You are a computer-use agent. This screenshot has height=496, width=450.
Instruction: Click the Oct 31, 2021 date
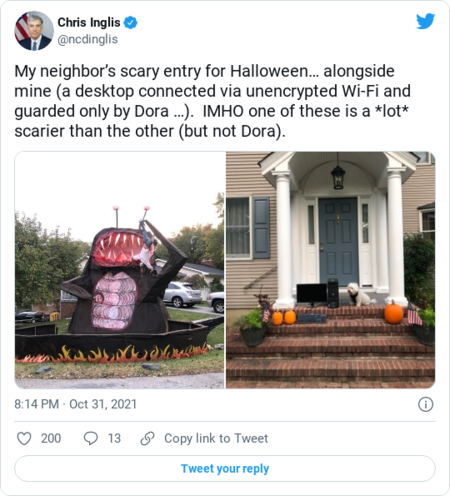[103, 404]
